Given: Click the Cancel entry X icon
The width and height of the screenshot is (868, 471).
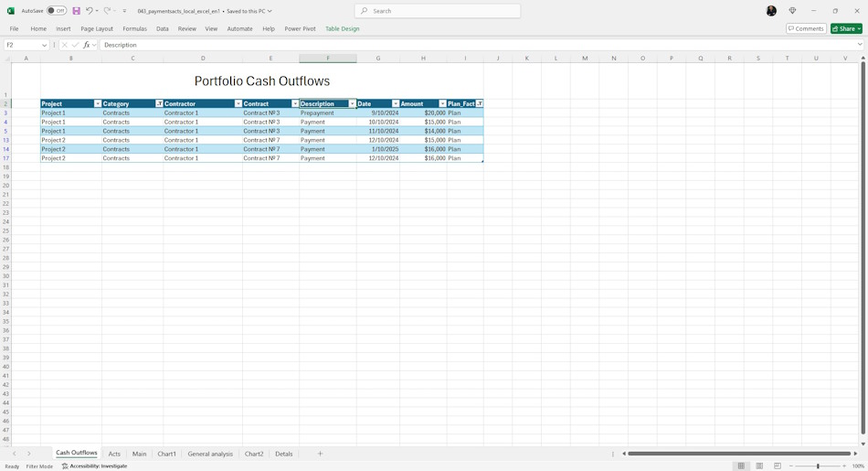Looking at the screenshot, I should coord(65,45).
